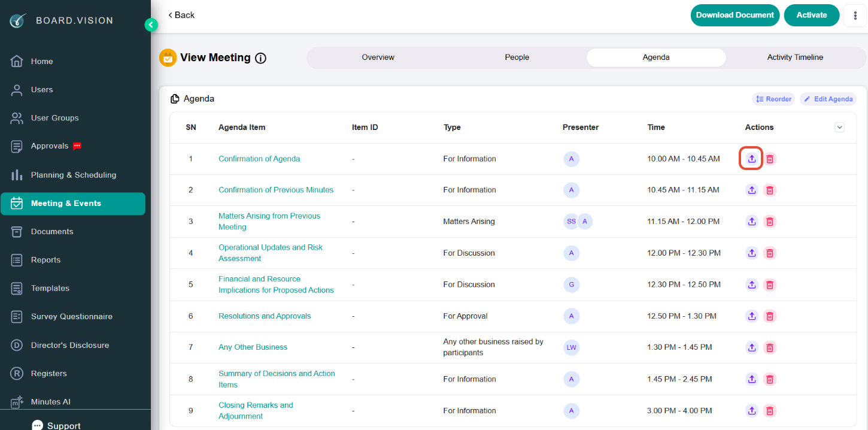Click the Download Document button
The height and width of the screenshot is (430, 868).
pyautogui.click(x=735, y=16)
